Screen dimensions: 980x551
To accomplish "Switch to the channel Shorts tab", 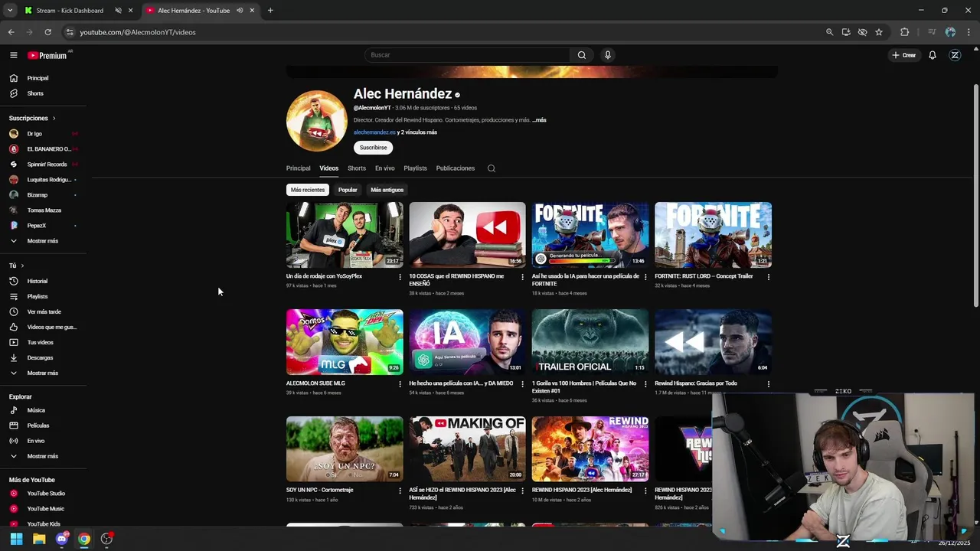I will pyautogui.click(x=357, y=168).
